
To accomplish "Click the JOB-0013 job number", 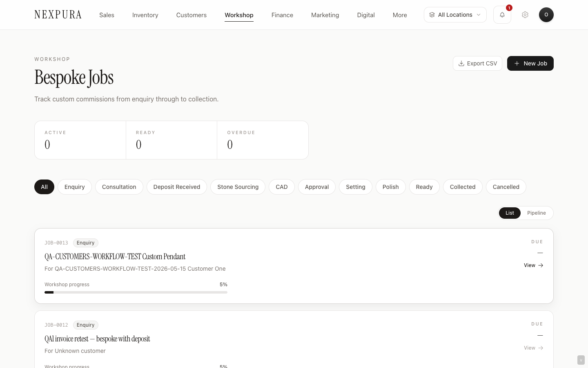I will click(56, 243).
